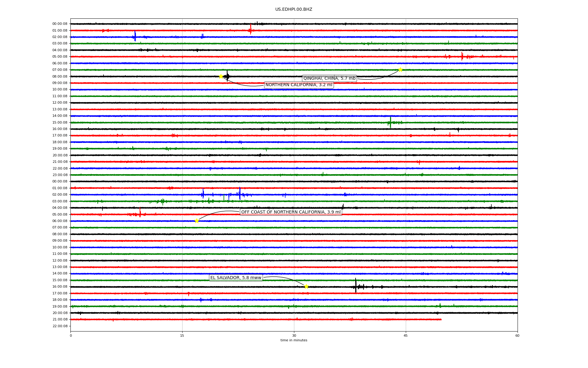Click the 22:00:08 label at bottom
The image size is (588, 368).
60,326
